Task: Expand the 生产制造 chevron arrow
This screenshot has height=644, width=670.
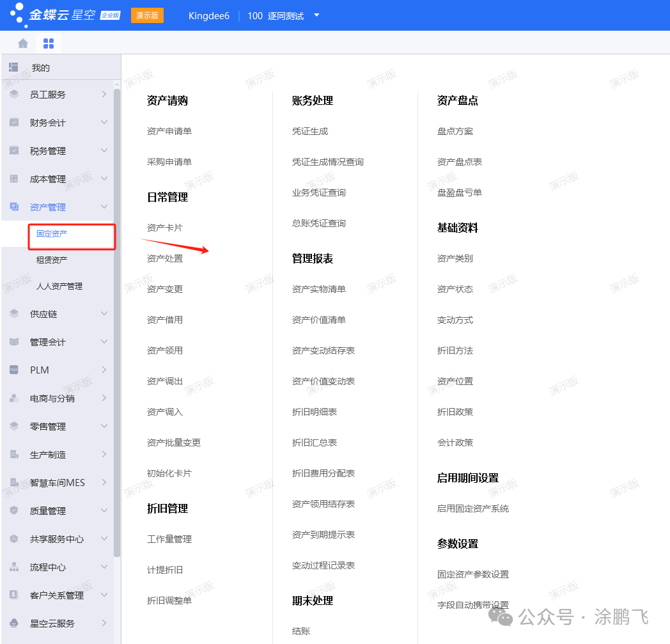Action: pyautogui.click(x=104, y=455)
